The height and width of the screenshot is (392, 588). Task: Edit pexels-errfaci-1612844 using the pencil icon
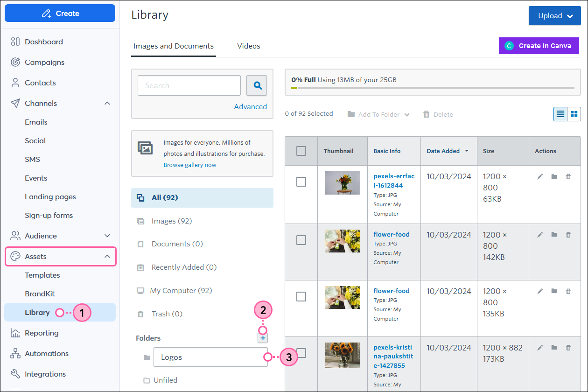click(540, 176)
